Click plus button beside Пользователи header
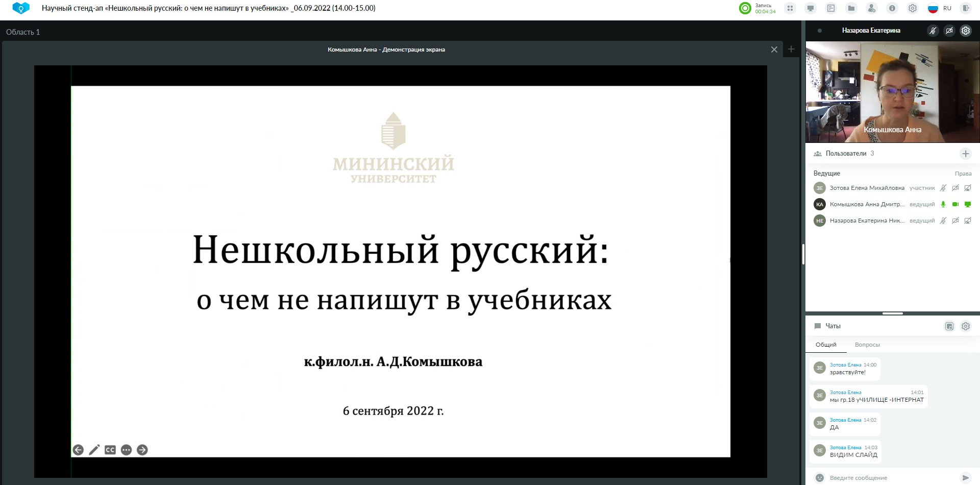This screenshot has height=485, width=980. click(x=965, y=154)
